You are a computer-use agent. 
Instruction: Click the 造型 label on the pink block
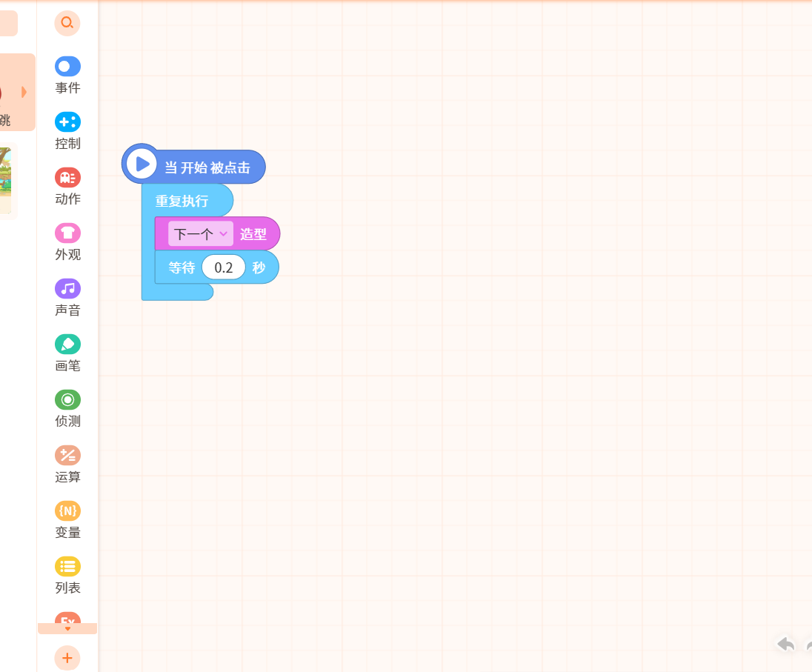point(253,234)
